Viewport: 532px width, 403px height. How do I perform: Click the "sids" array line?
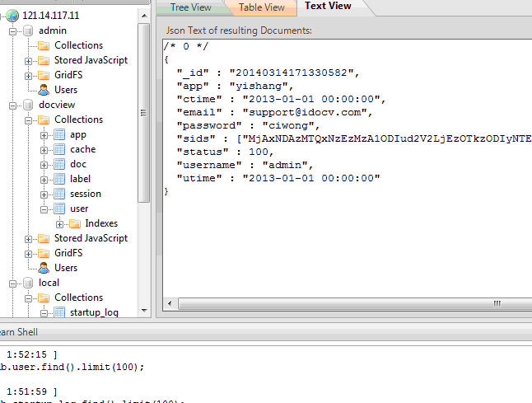pyautogui.click(x=354, y=138)
